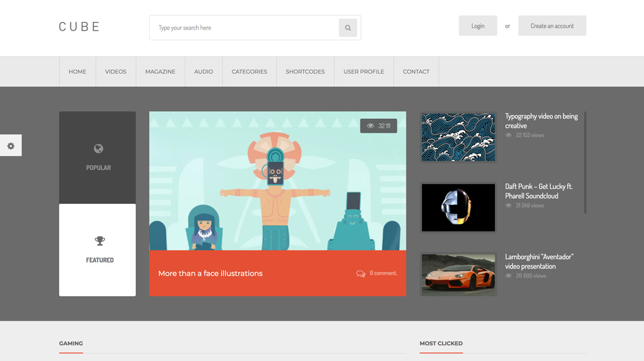This screenshot has height=361, width=644.
Task: Switch to the Popular tab
Action: point(97,157)
